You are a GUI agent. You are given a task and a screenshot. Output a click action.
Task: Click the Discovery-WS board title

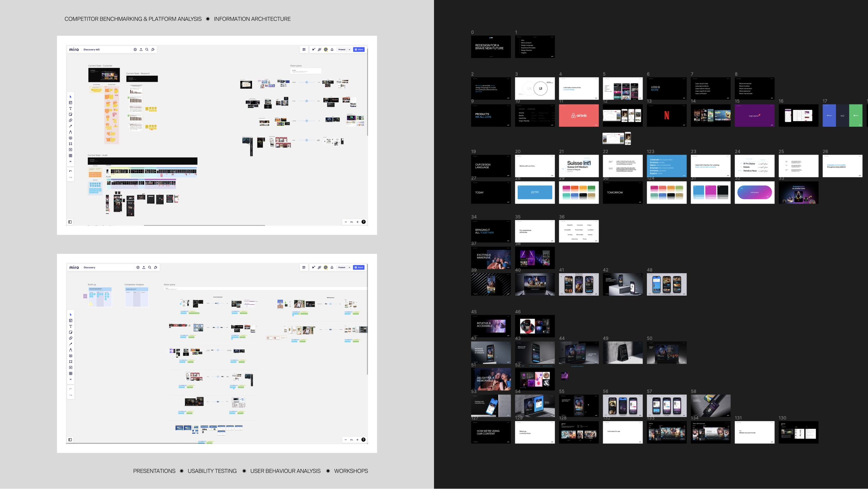(x=92, y=49)
